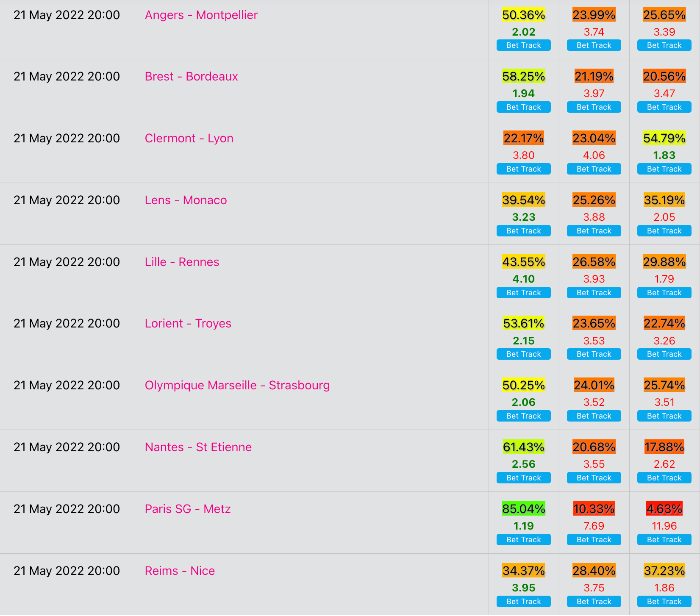Click Bet Track under Lille 4.10 home odds

pyautogui.click(x=524, y=293)
